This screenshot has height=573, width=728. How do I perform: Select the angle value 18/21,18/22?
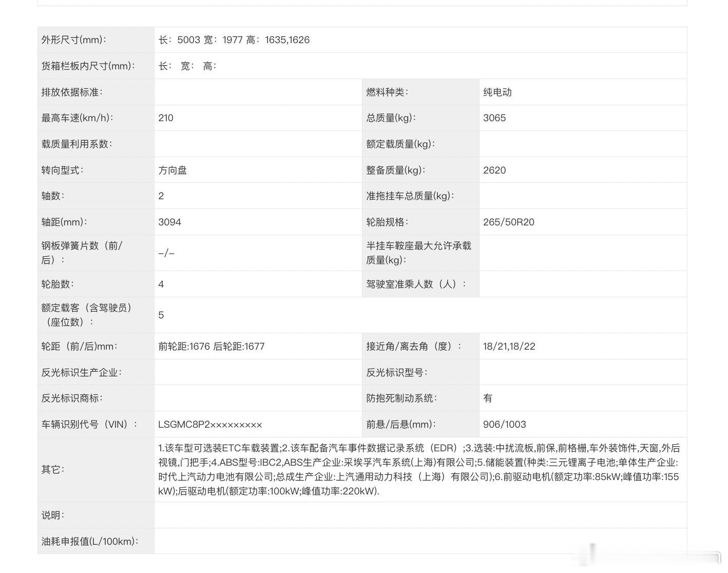pyautogui.click(x=509, y=347)
